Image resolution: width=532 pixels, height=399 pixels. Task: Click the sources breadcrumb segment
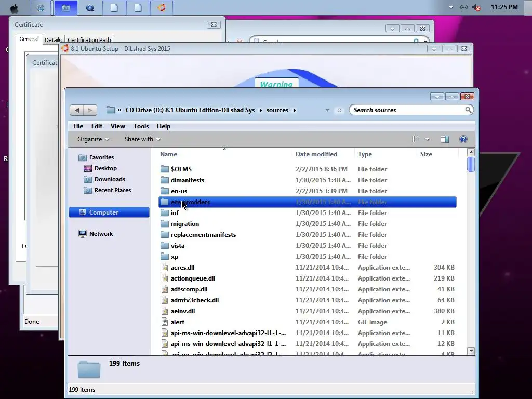pos(277,110)
